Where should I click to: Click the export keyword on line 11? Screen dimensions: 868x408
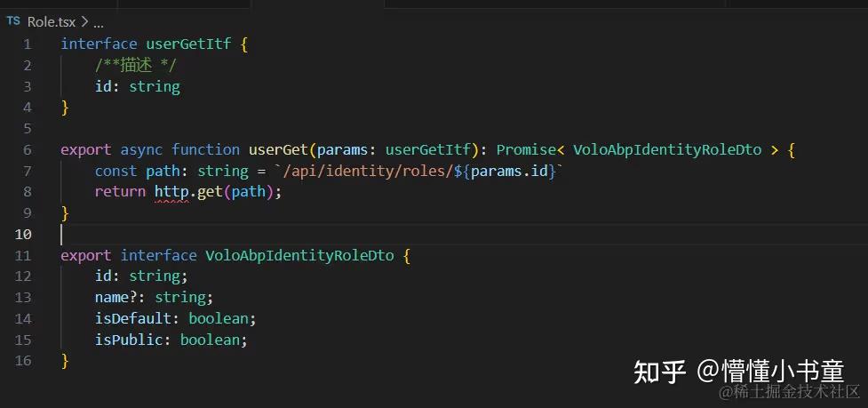pos(86,255)
